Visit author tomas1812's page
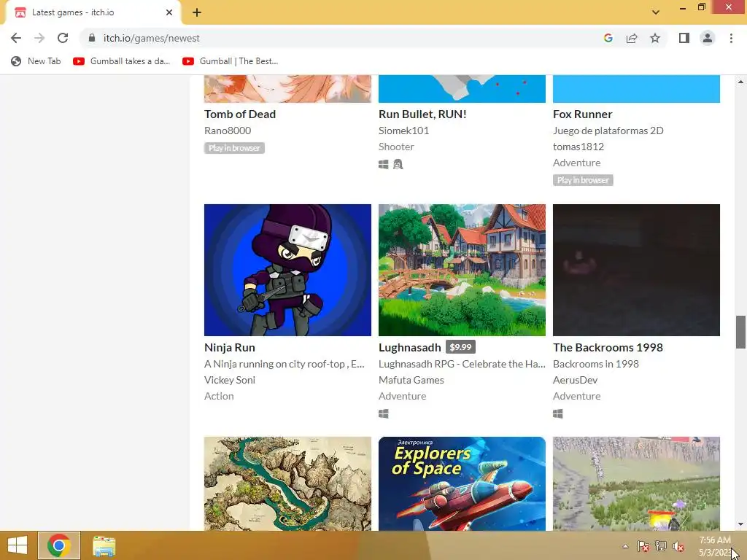Screen dimensions: 747x560 click(578, 147)
